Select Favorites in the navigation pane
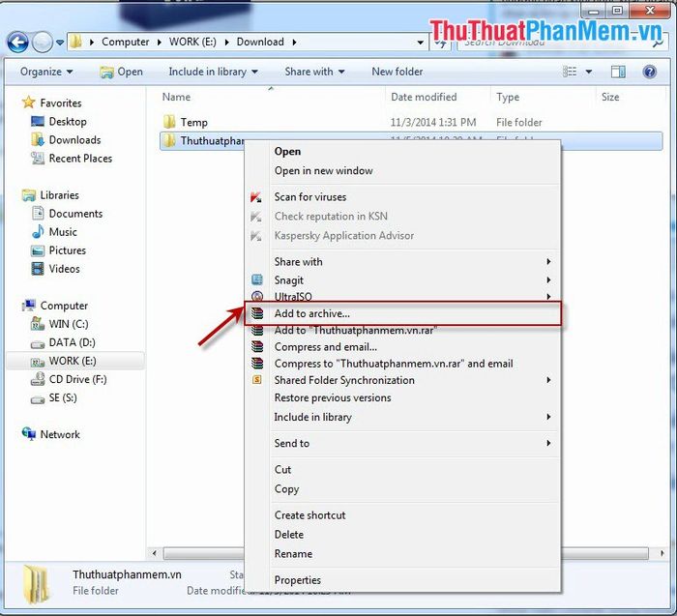The image size is (677, 616). (60, 103)
